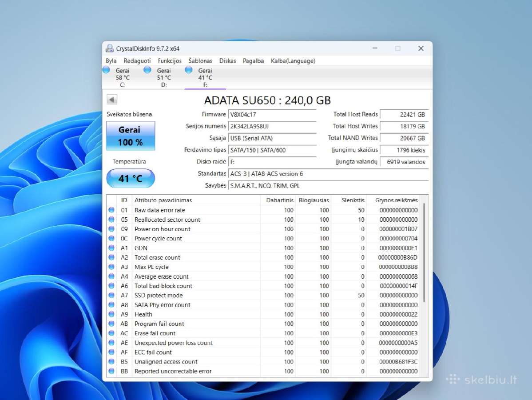This screenshot has height=400, width=532.
Task: Click the ID column header
Action: pyautogui.click(x=124, y=200)
